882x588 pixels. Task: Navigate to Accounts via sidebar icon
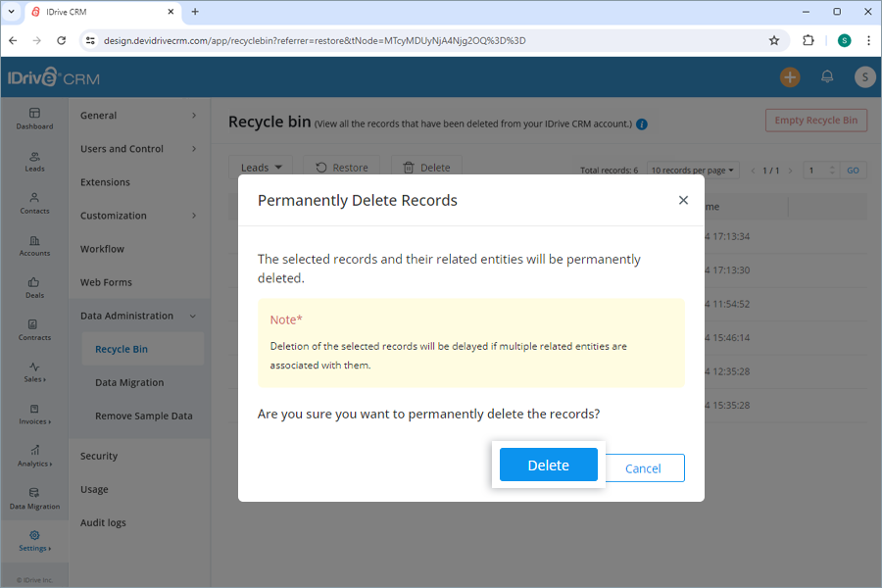[x=34, y=245]
